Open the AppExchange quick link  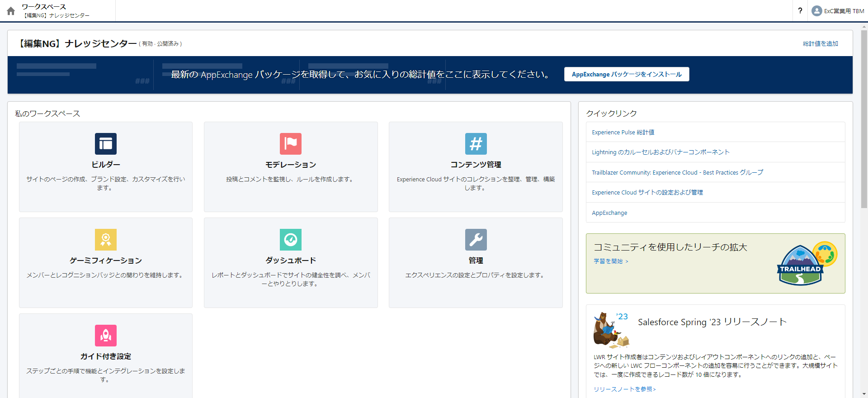[609, 213]
